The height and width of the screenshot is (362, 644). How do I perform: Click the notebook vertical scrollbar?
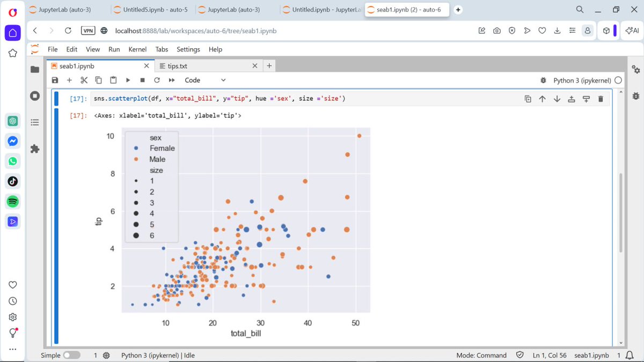(621, 212)
